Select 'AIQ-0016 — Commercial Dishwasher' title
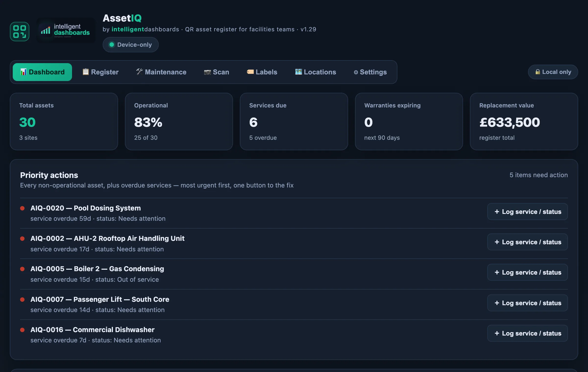Image resolution: width=588 pixels, height=372 pixels. tap(92, 330)
